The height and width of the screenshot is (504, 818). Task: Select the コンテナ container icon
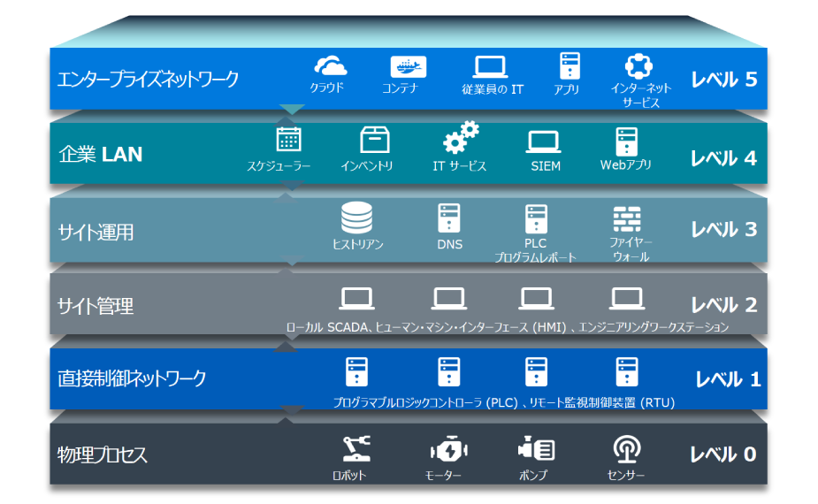pyautogui.click(x=408, y=66)
